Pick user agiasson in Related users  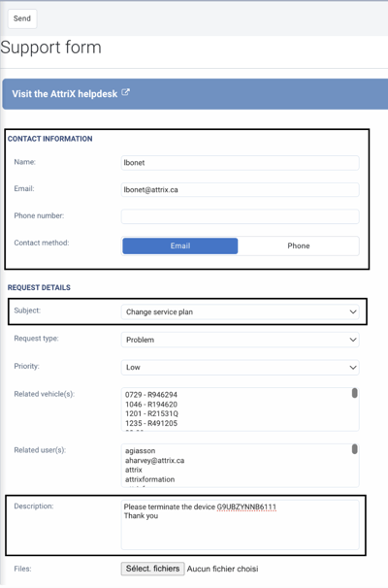tap(141, 451)
